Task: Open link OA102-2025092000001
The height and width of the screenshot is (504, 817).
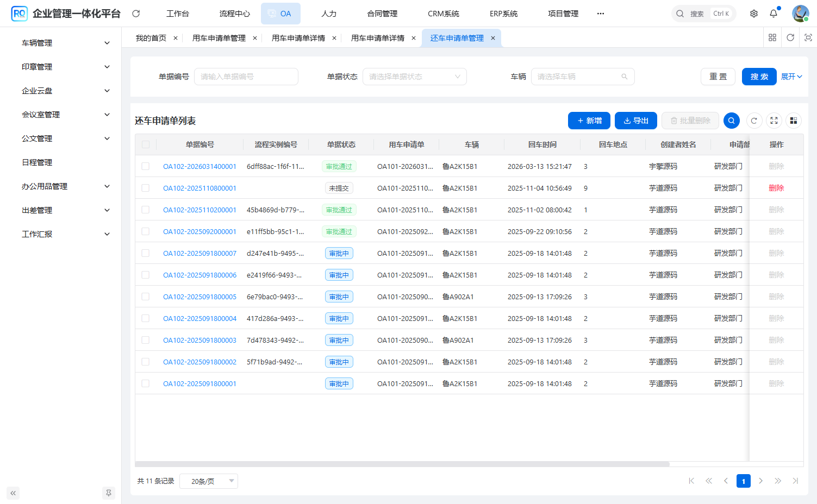Action: pyautogui.click(x=199, y=231)
